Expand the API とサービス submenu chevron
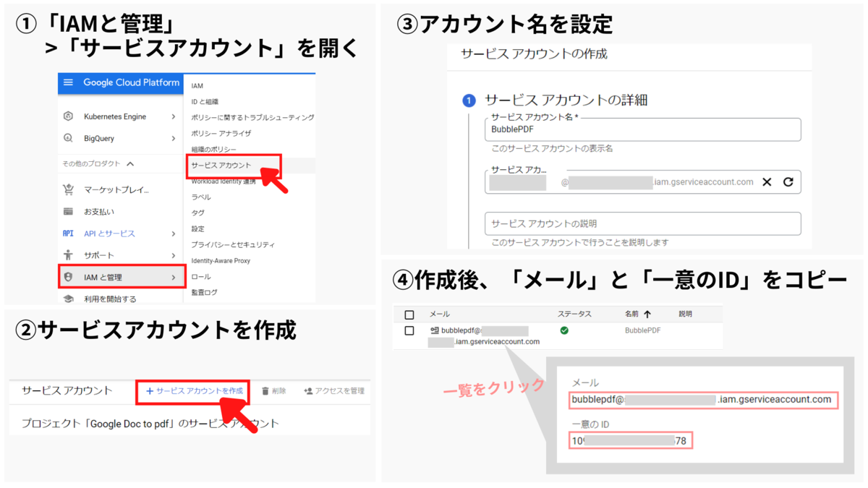868x488 pixels. point(174,234)
